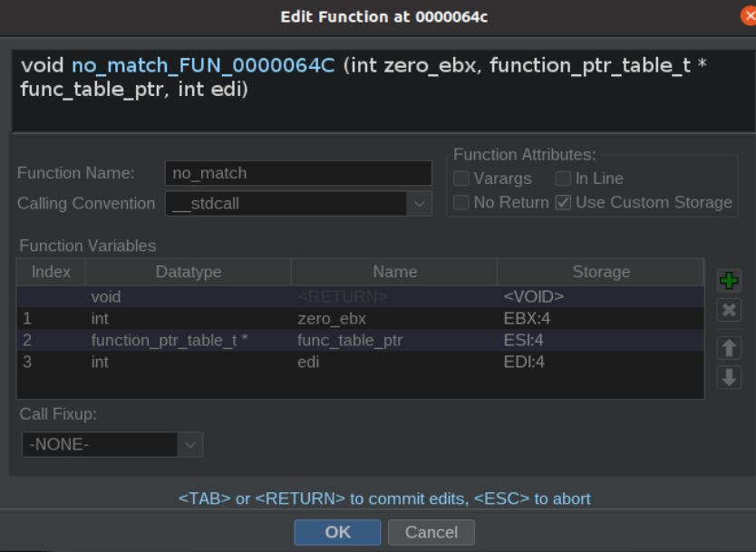
Task: Close the Edit Function dialog
Action: 749,16
